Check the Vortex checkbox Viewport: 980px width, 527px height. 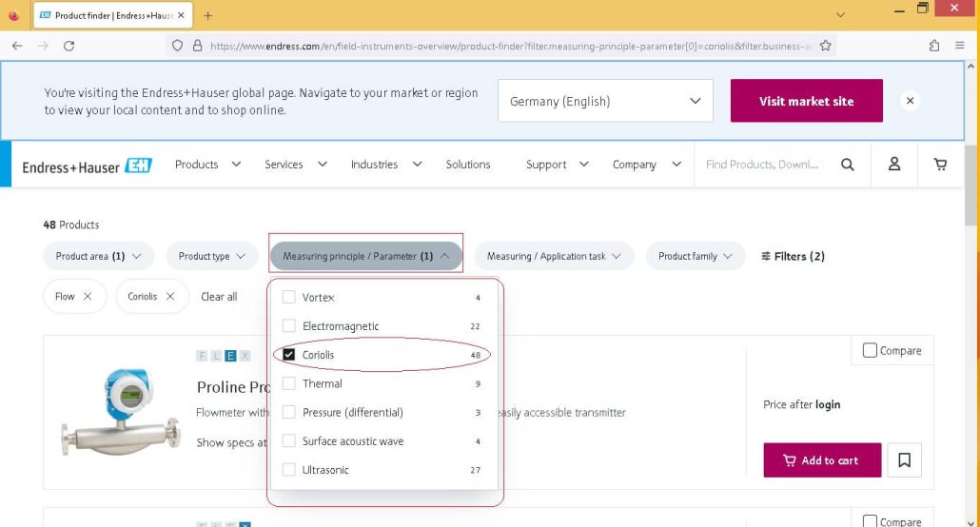pos(288,297)
